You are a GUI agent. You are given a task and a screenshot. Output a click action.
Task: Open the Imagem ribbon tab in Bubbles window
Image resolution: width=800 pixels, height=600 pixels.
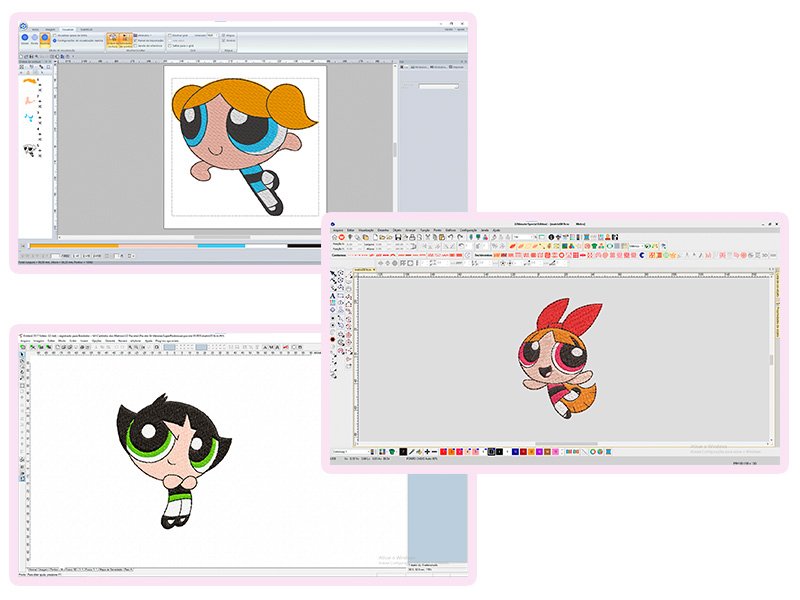coord(50,30)
